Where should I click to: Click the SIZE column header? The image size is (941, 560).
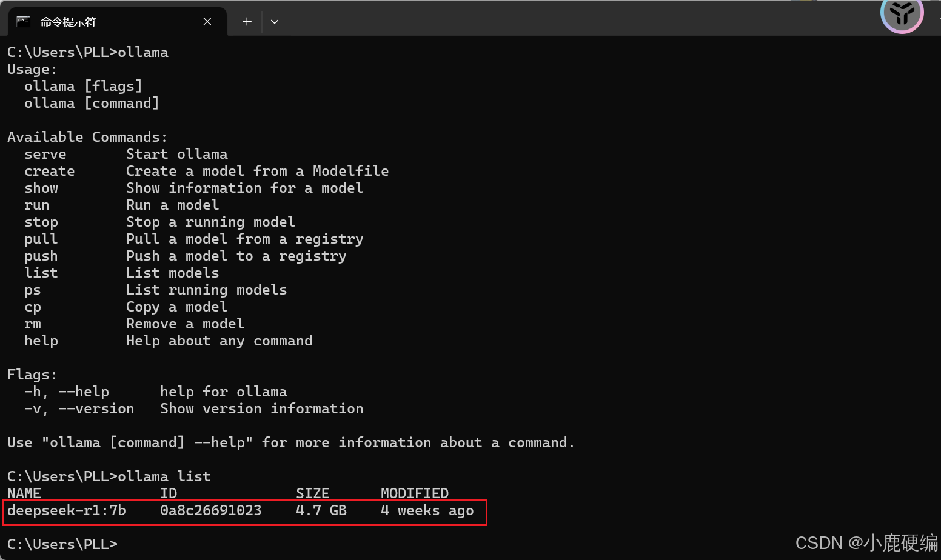[313, 493]
